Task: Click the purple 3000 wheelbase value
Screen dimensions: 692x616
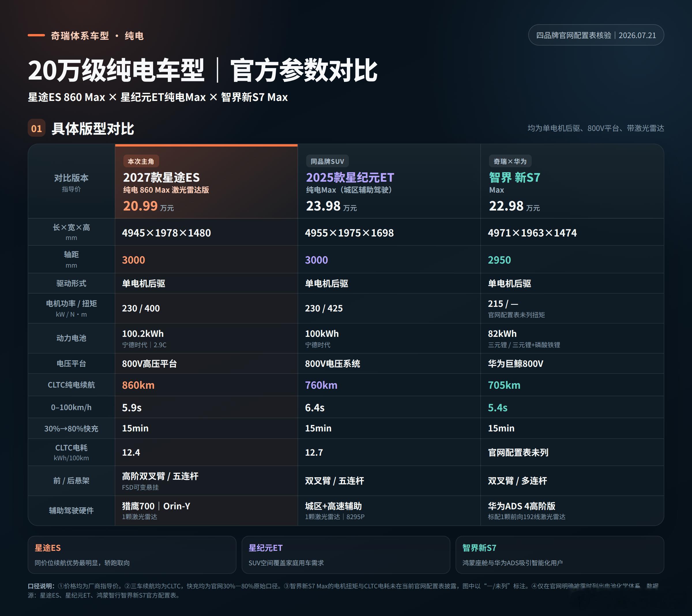Action: [x=316, y=260]
